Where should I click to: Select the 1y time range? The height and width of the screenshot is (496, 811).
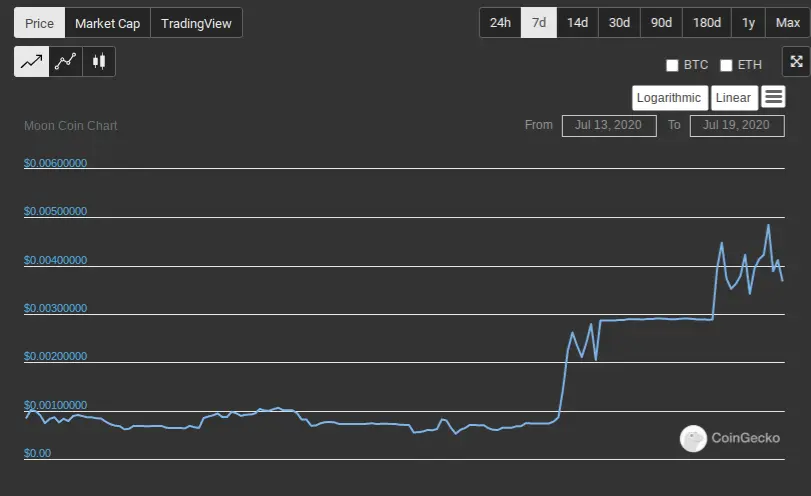pyautogui.click(x=748, y=23)
